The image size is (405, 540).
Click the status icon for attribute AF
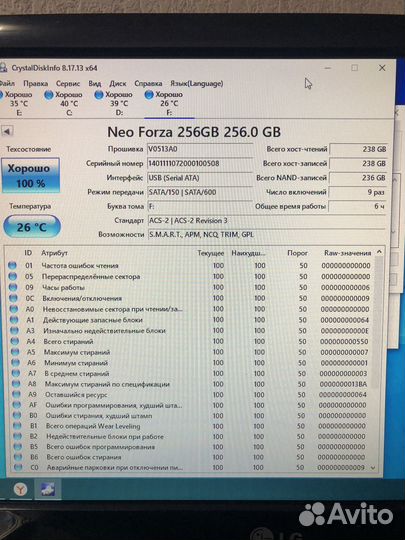17,405
